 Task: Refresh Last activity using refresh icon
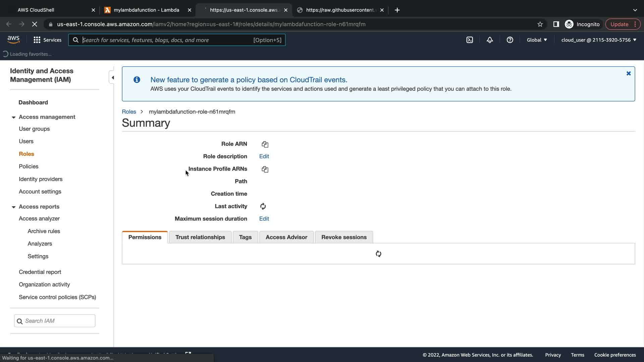[x=263, y=206]
